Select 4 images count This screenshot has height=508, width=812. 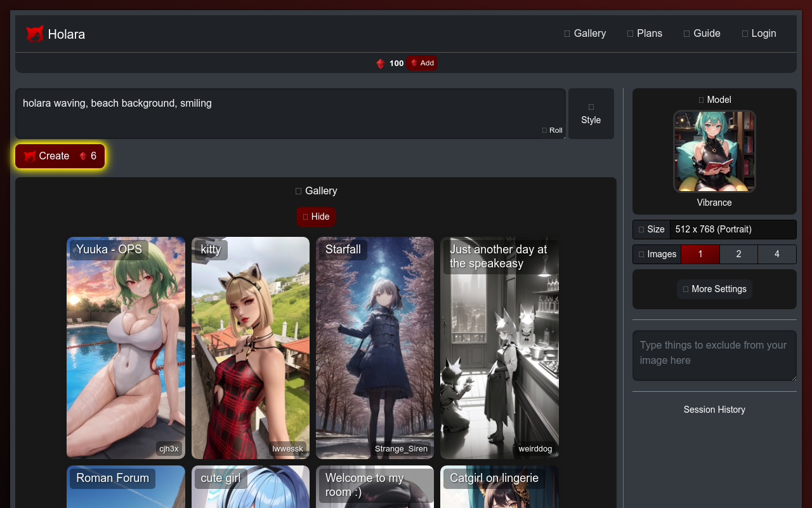(x=777, y=254)
